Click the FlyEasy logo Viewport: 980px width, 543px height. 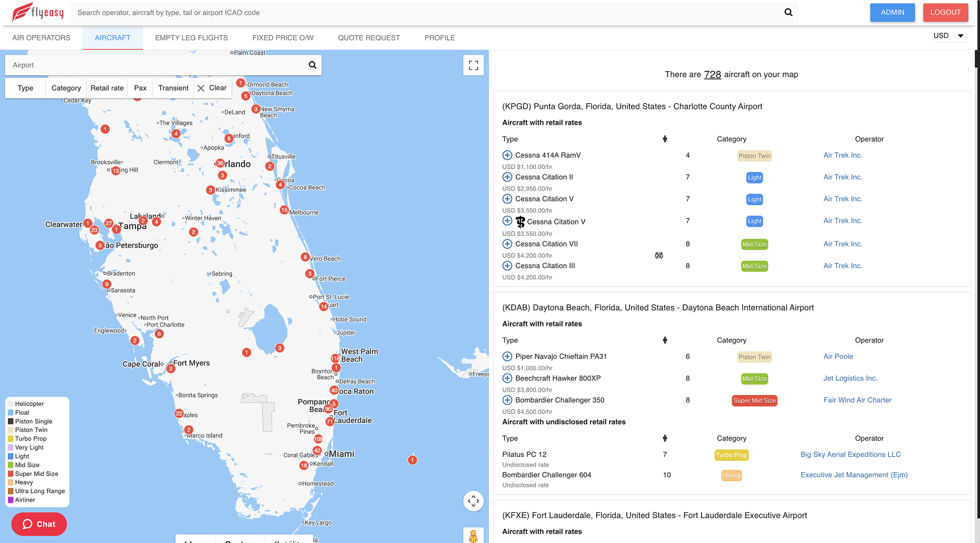[x=38, y=12]
